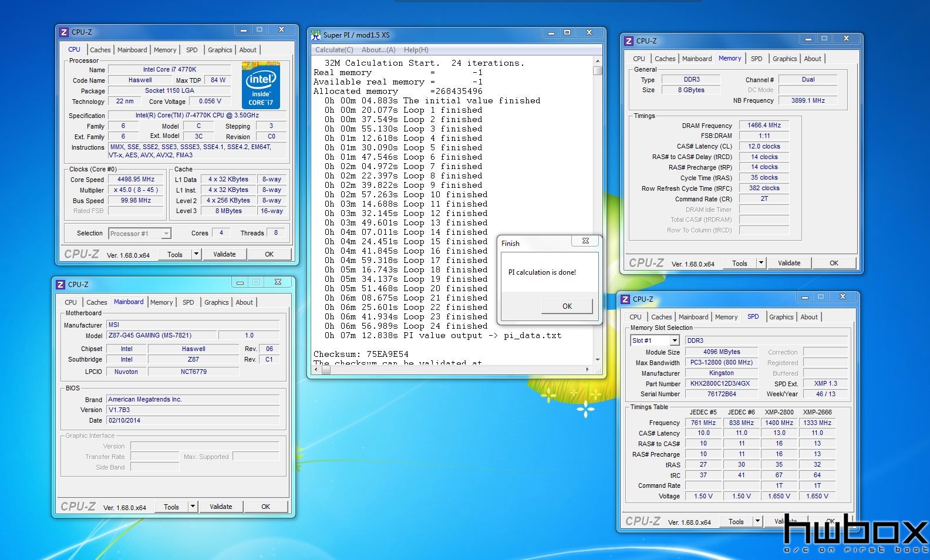Click Validate in the Mainboard window

pyautogui.click(x=221, y=507)
